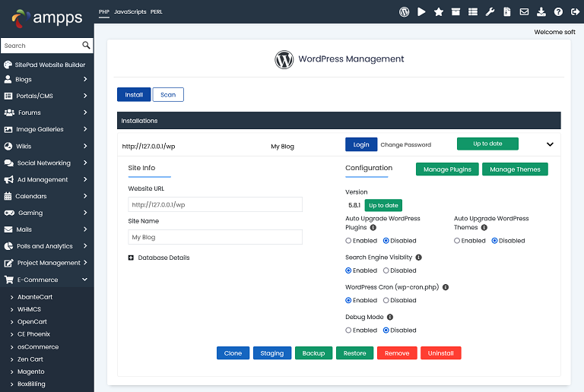Click the logout icon

coord(575,12)
